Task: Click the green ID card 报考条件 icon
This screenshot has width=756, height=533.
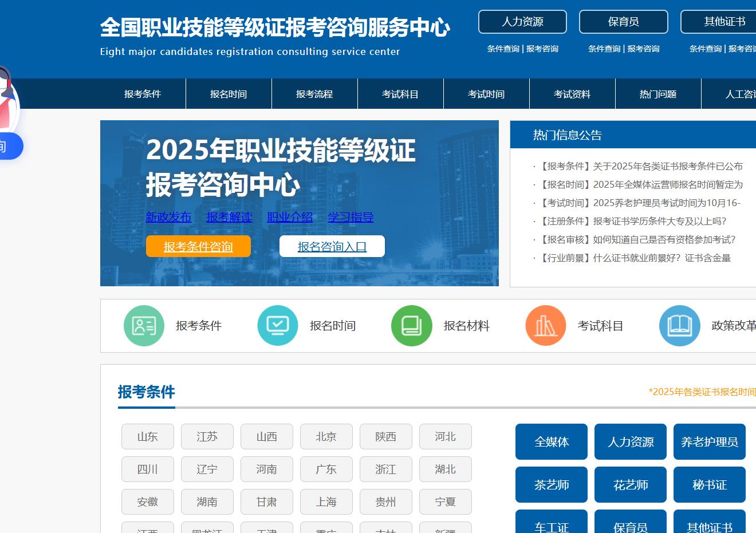Action: click(x=144, y=326)
